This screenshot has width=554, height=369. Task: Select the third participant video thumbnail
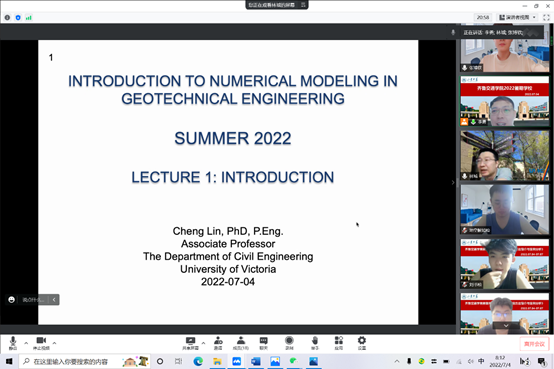(505, 156)
